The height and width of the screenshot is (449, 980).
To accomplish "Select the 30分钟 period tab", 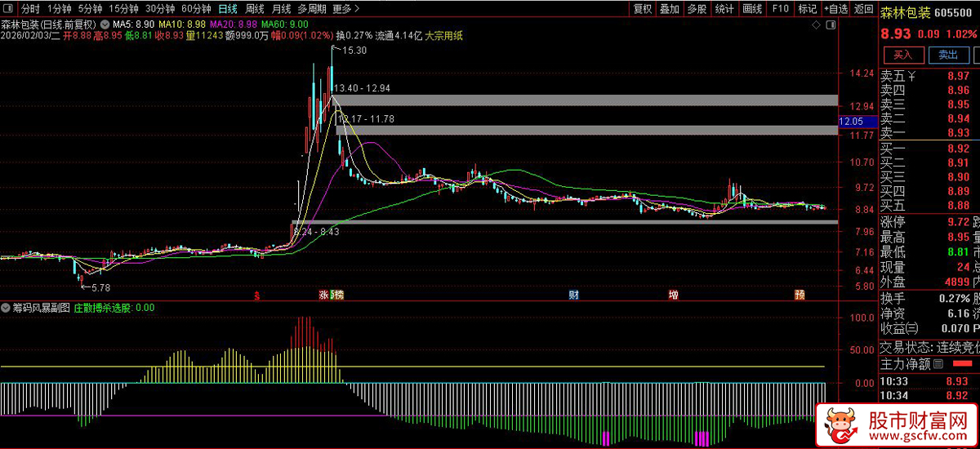I will [x=159, y=9].
